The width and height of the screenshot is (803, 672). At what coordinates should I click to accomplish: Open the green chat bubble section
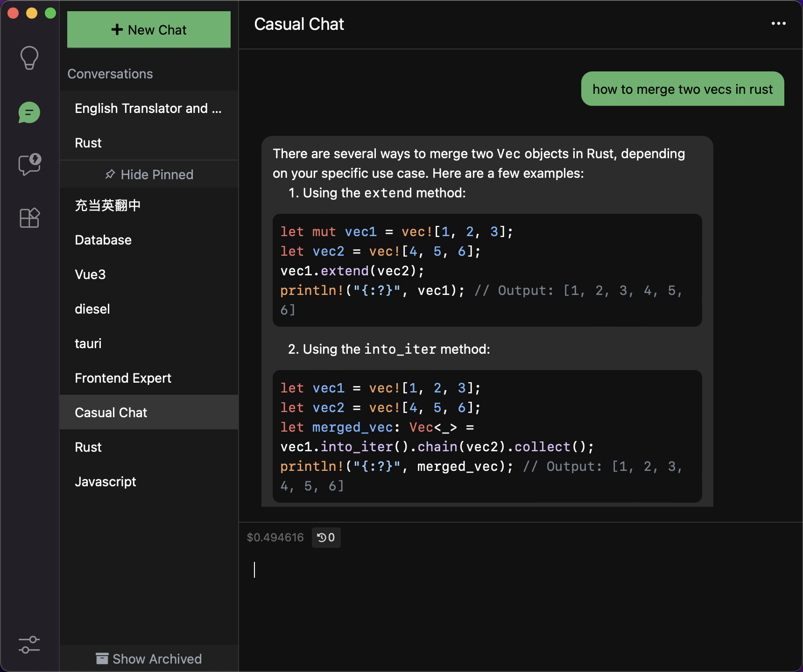pyautogui.click(x=29, y=112)
